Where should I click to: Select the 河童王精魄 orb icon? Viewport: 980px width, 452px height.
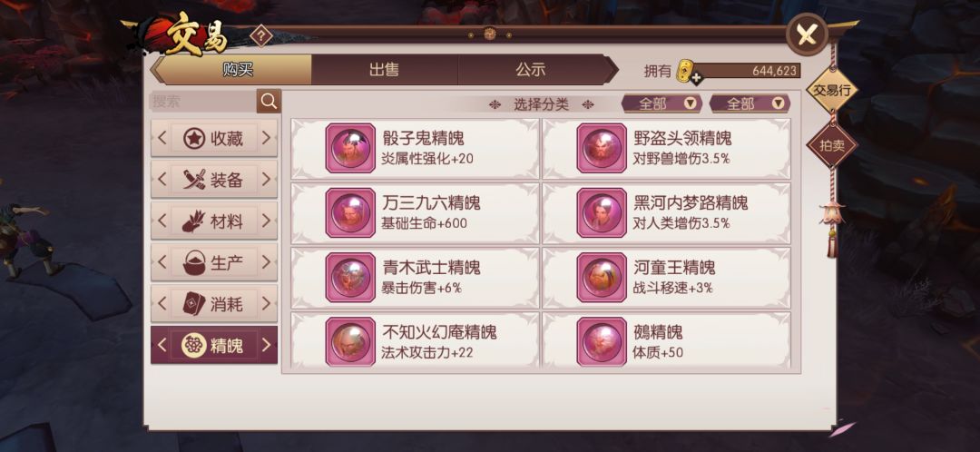(x=602, y=277)
